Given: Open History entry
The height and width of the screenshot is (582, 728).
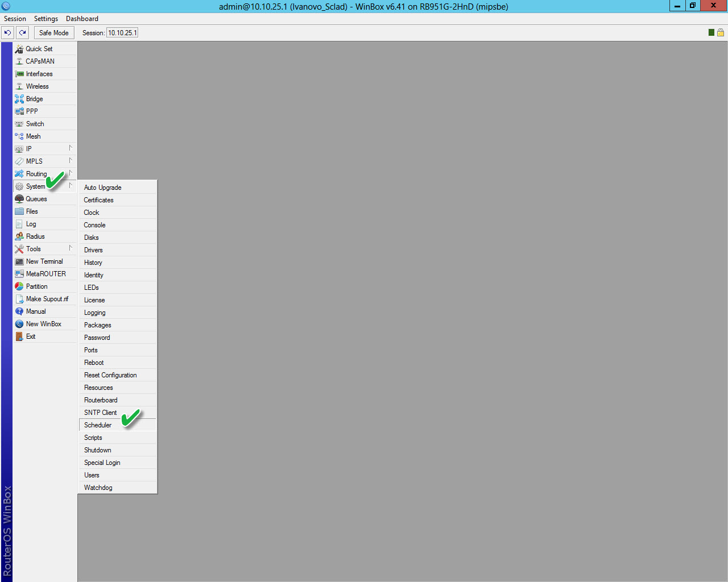Looking at the screenshot, I should (x=118, y=263).
